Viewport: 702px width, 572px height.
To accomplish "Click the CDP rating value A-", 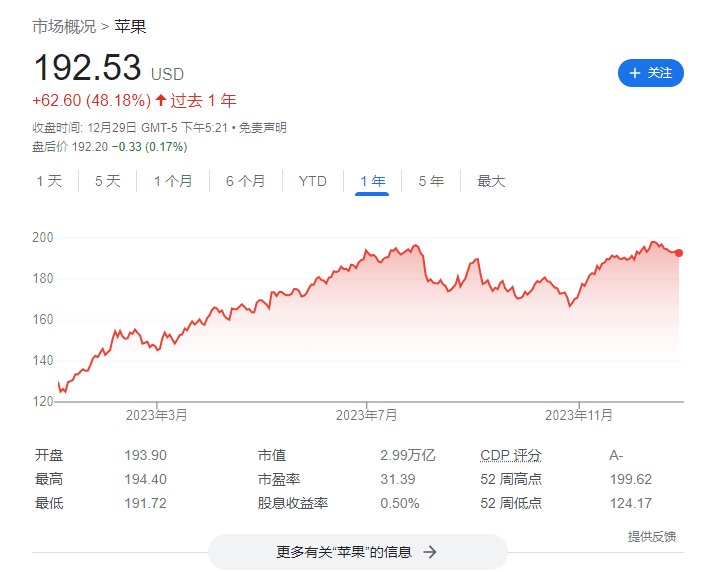I will (616, 456).
